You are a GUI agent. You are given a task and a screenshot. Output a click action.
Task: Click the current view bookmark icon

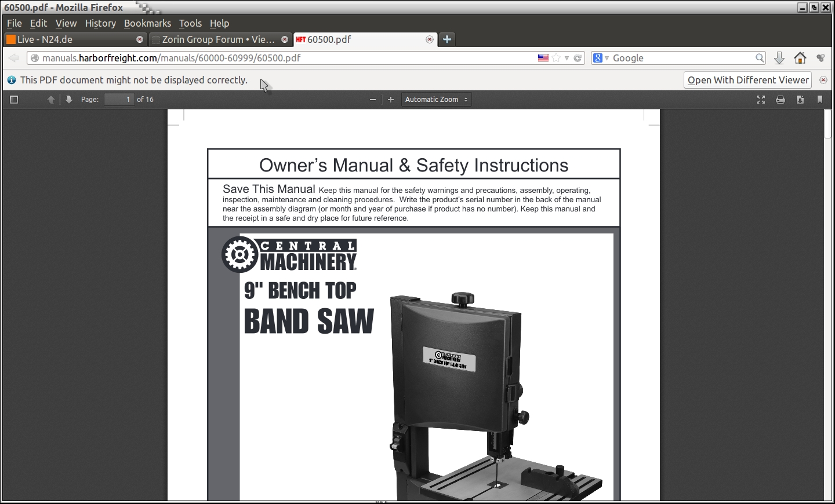820,100
